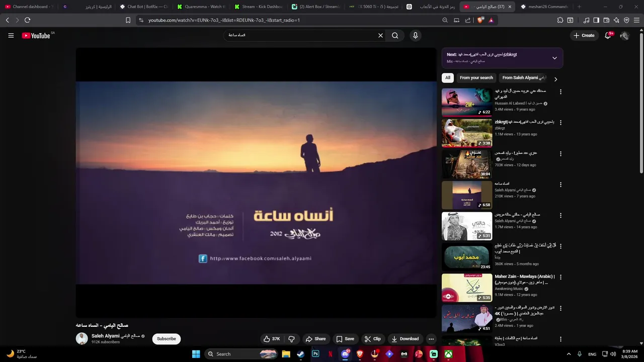Clear the YouTube search box text
644x362 pixels.
(380, 35)
